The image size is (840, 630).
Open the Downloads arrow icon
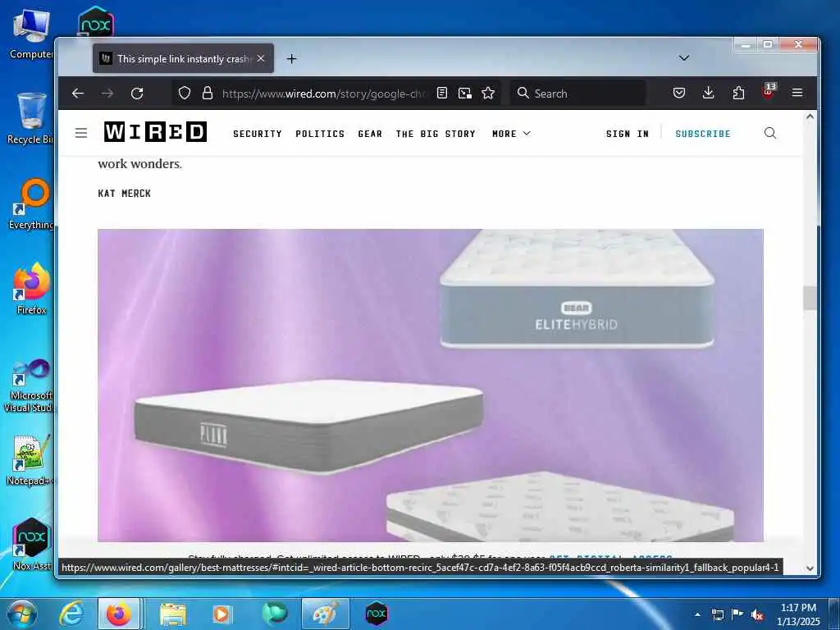click(708, 94)
